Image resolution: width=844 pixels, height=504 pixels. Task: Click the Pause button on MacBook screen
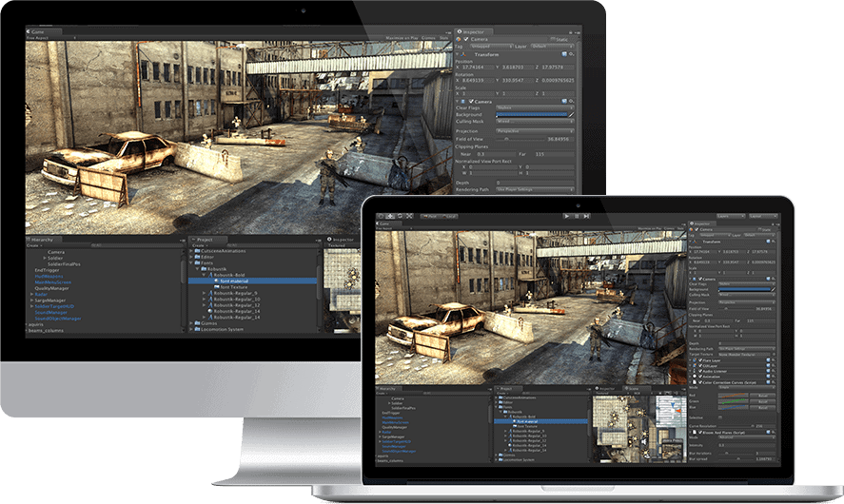tap(577, 216)
